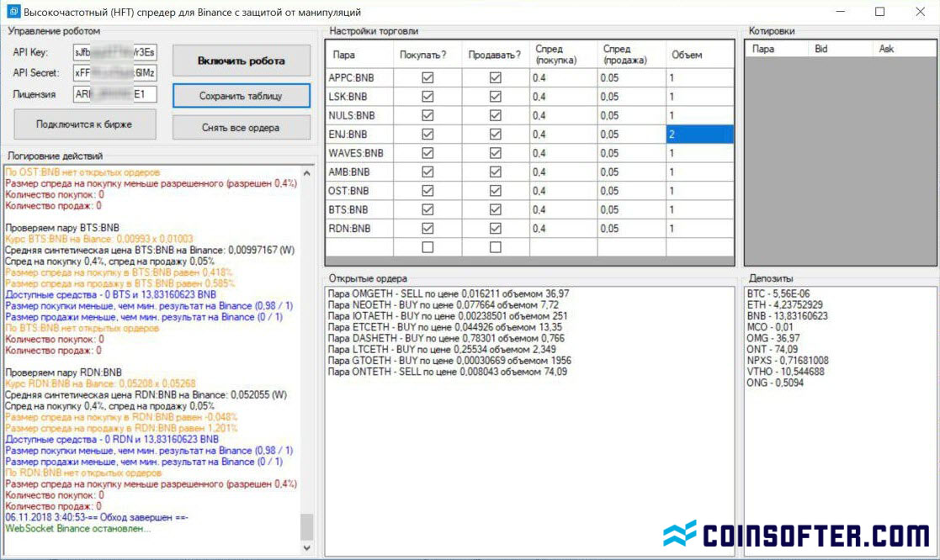Uncheck 'Покупать?' for NULS:BNB

428,115
